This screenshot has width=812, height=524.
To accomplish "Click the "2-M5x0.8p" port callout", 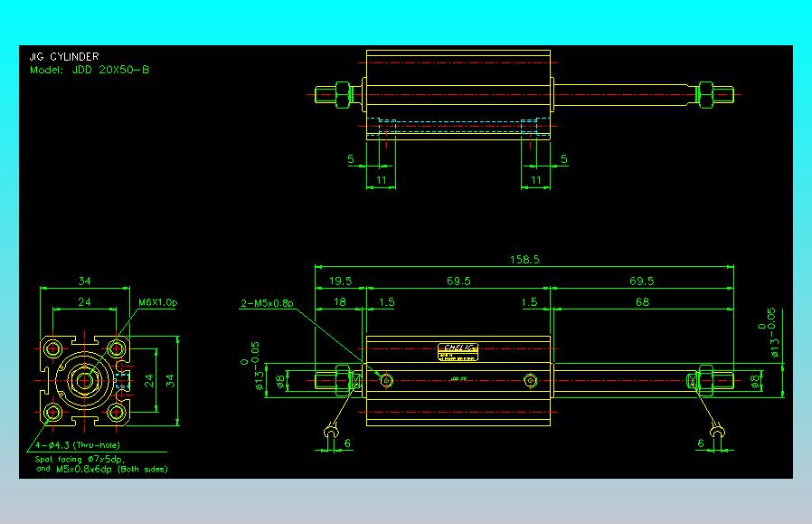I will tap(267, 303).
